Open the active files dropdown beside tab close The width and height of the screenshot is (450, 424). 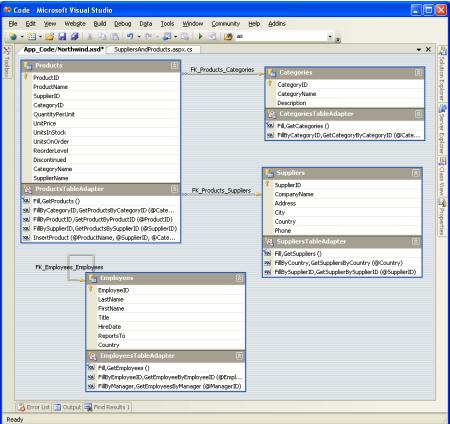pyautogui.click(x=419, y=50)
